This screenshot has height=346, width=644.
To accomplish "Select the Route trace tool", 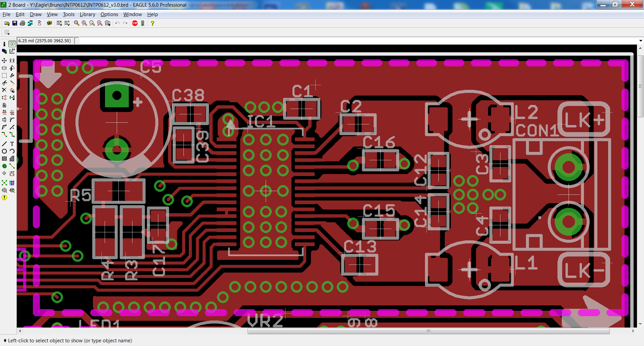I will [4, 134].
